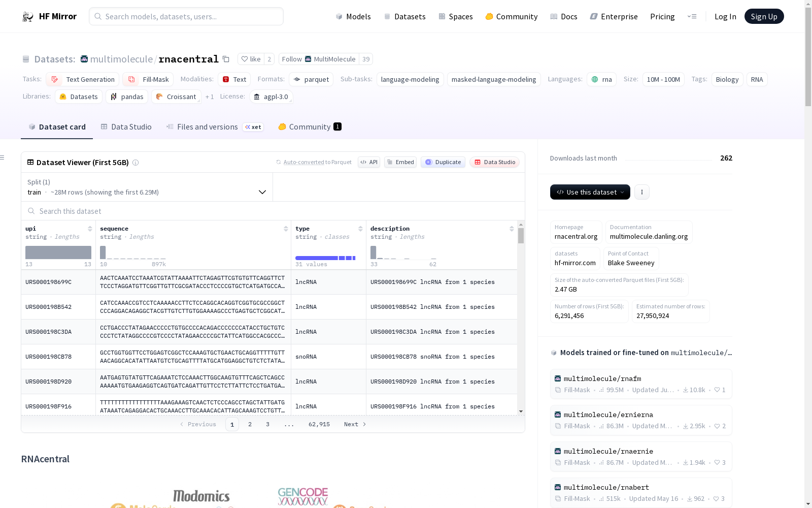This screenshot has width=812, height=508.
Task: Click the Fill-Mask task tag
Action: click(148, 79)
